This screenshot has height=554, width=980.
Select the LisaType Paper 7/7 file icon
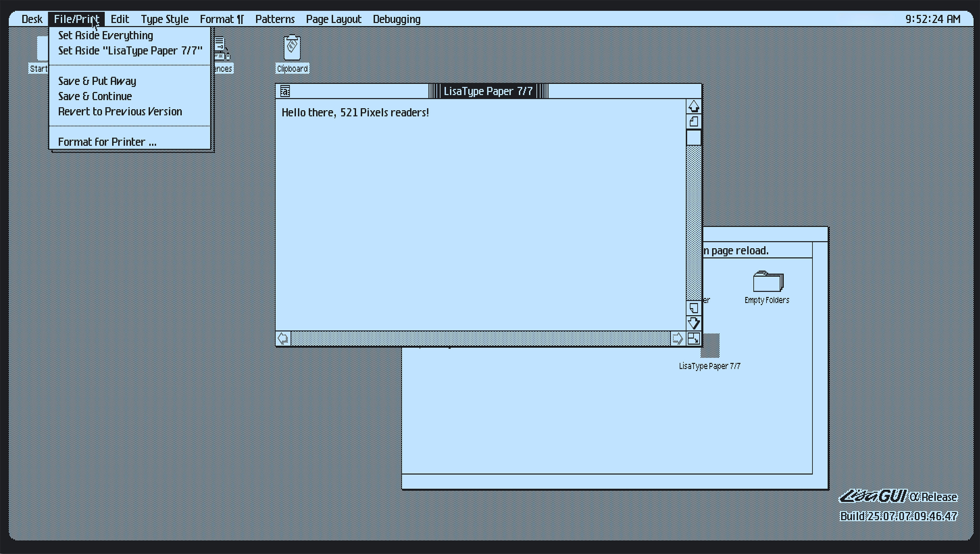click(x=710, y=352)
